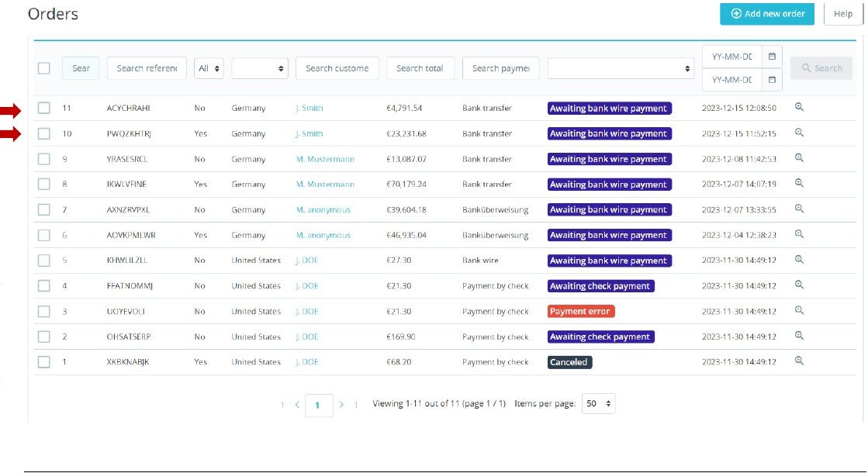This screenshot has height=473, width=868.
Task: Open view icon for order YRASESRCL
Action: (x=799, y=158)
